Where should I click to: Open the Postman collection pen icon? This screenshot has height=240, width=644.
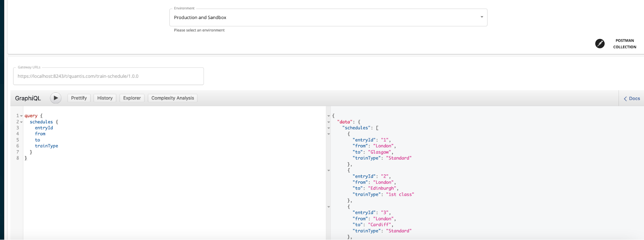[x=600, y=43]
